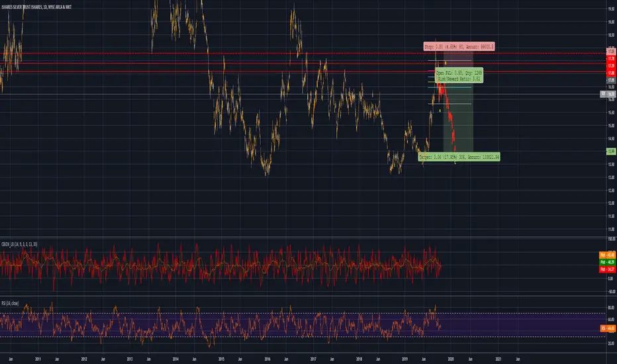Click the orange RSI 44.43 value tag
The height and width of the screenshot is (364, 617).
tap(608, 328)
